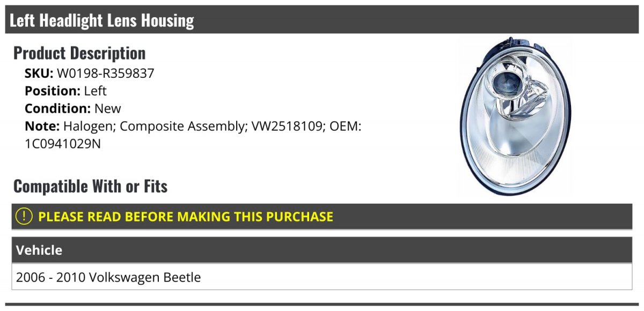Click the Position: Left line

point(65,91)
